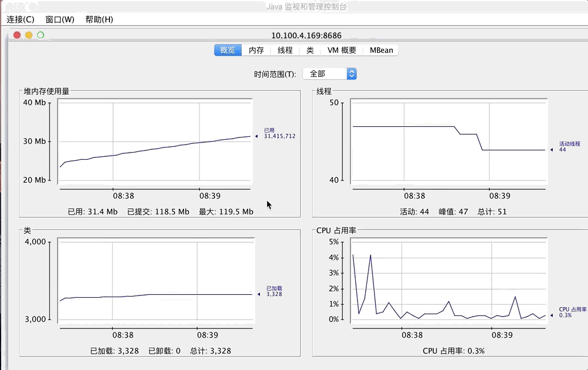This screenshot has width=588, height=370.
Task: Click the 已加载: 3,328 summary text
Action: (115, 351)
